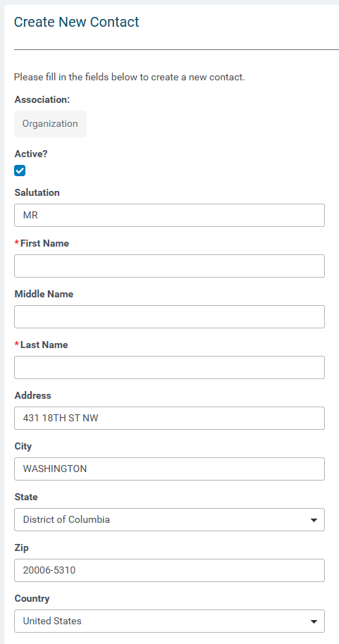Click the "Create New Contact" heading
The height and width of the screenshot is (644, 339).
click(76, 22)
